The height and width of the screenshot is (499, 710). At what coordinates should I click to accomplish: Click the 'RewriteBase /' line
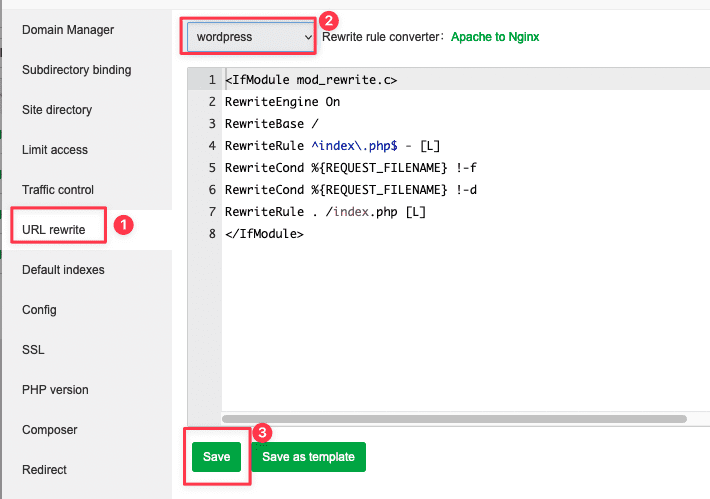pos(272,124)
